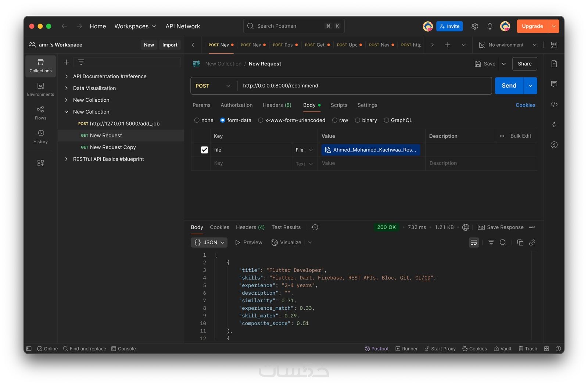This screenshot has width=588, height=385.
Task: Navigate back with the left arrow
Action: 64,26
